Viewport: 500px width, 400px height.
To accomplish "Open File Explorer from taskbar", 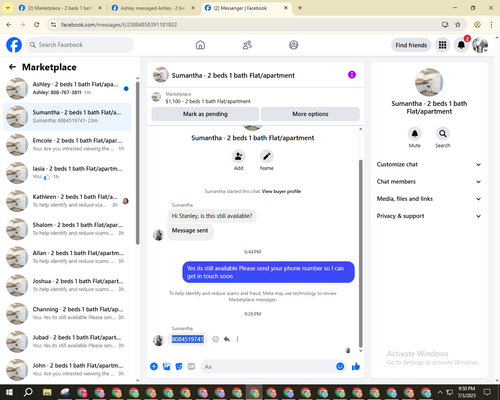I will (47, 392).
